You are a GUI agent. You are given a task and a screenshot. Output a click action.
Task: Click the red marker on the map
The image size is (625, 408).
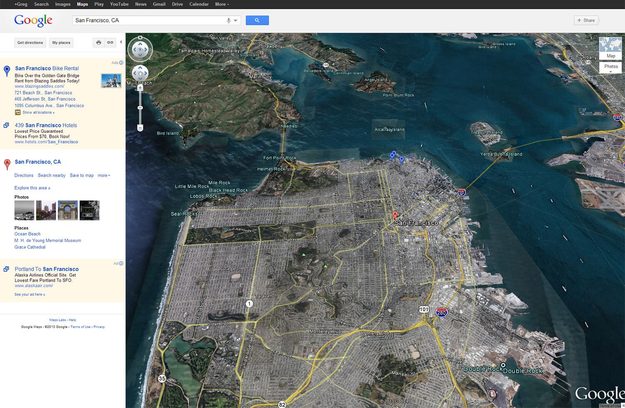click(x=395, y=216)
